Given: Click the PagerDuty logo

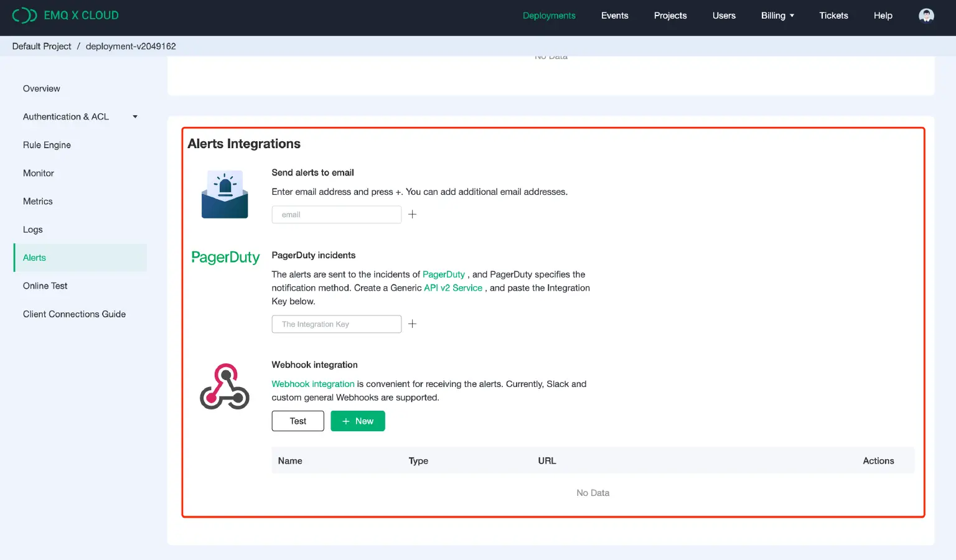Looking at the screenshot, I should (225, 257).
